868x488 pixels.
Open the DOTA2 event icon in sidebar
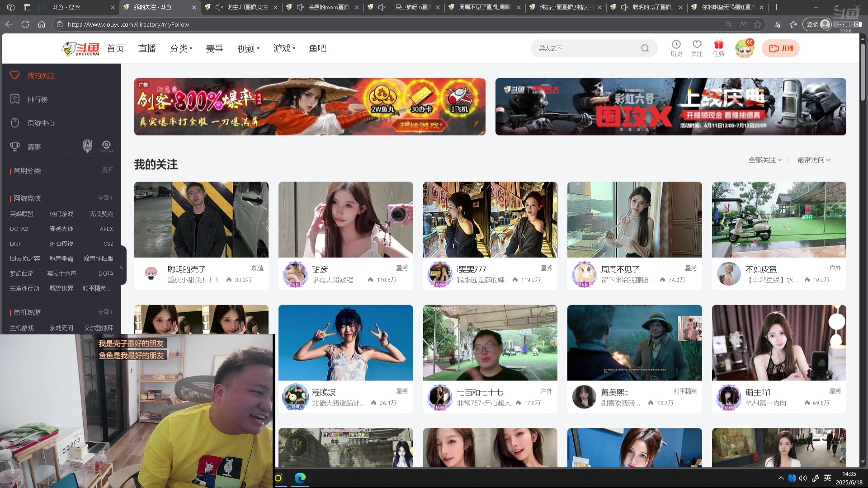106,146
